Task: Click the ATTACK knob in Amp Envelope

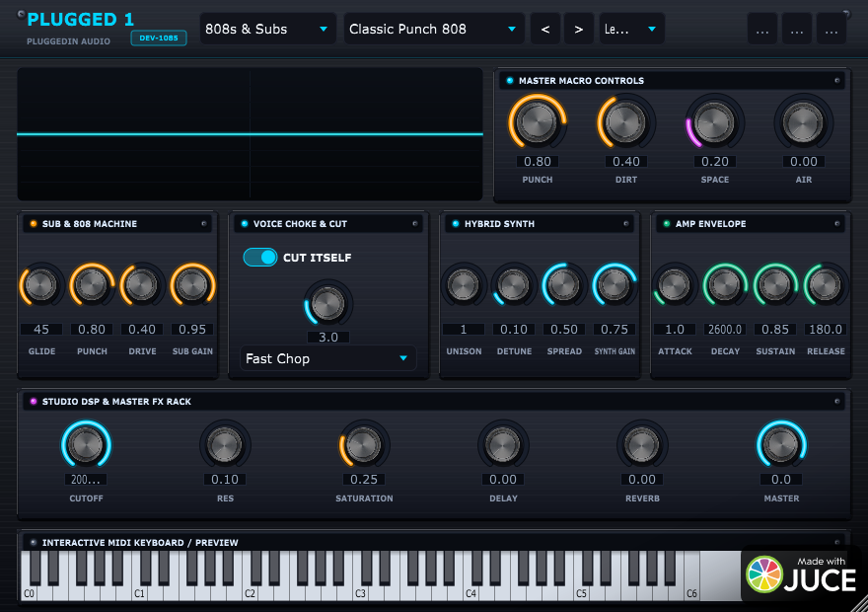Action: 675,285
